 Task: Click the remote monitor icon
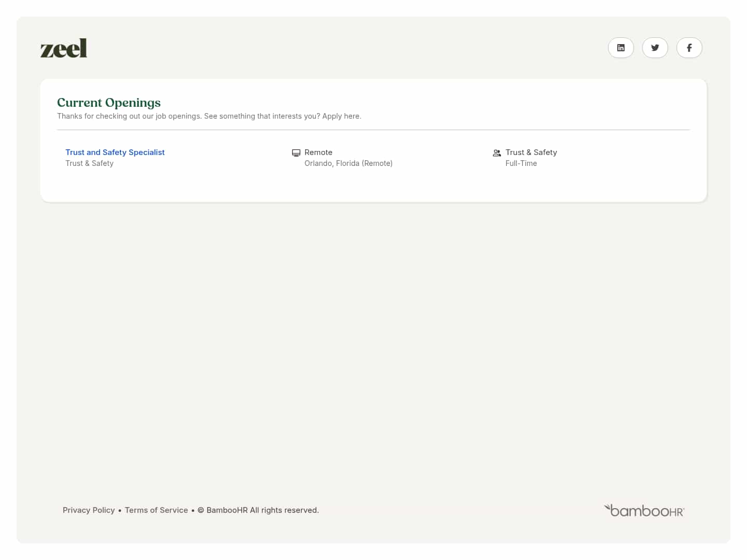pyautogui.click(x=296, y=153)
